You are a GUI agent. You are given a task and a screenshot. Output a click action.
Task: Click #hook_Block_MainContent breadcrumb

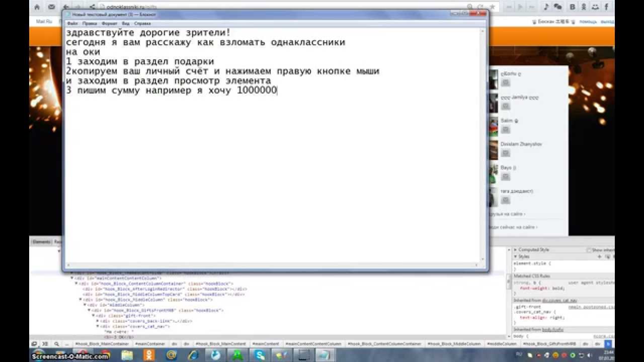click(x=221, y=344)
